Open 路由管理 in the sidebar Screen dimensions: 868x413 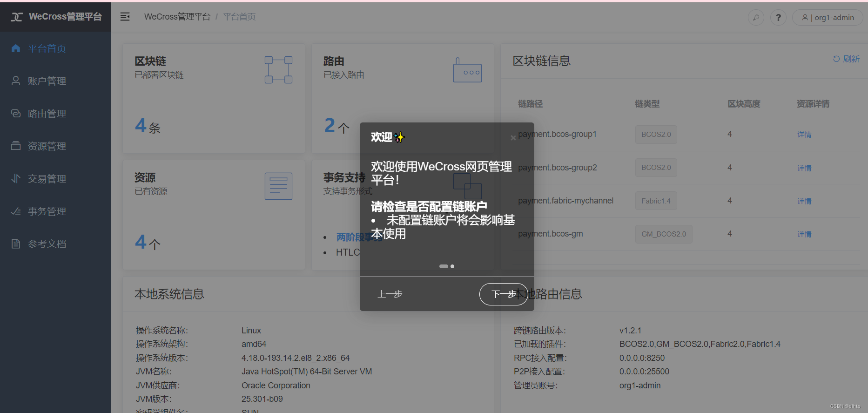coord(47,114)
